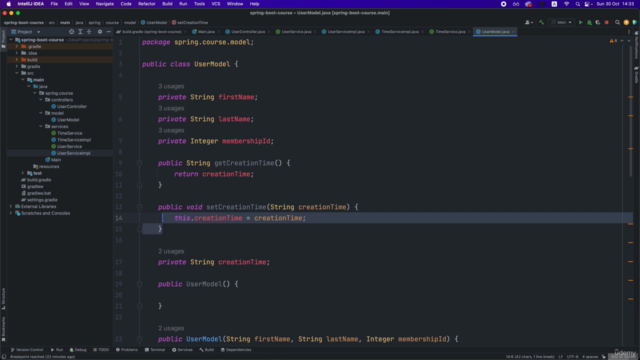Open the Bookmarks tool window stripe

[x=3, y=329]
